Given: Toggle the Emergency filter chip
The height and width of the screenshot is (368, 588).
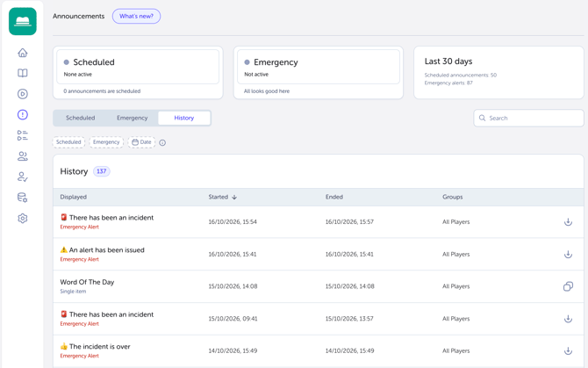Looking at the screenshot, I should (x=106, y=142).
